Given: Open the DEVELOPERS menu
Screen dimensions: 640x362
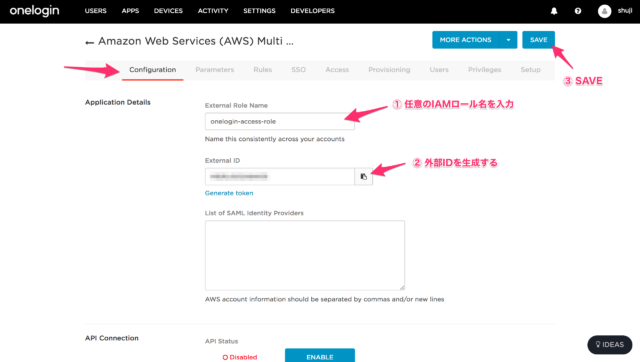Looking at the screenshot, I should pyautogui.click(x=313, y=11).
